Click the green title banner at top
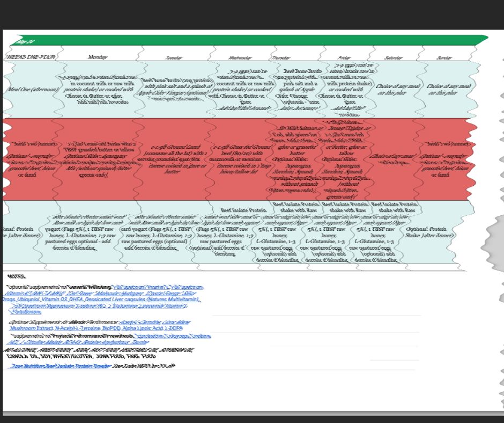The image size is (504, 423). [247, 40]
